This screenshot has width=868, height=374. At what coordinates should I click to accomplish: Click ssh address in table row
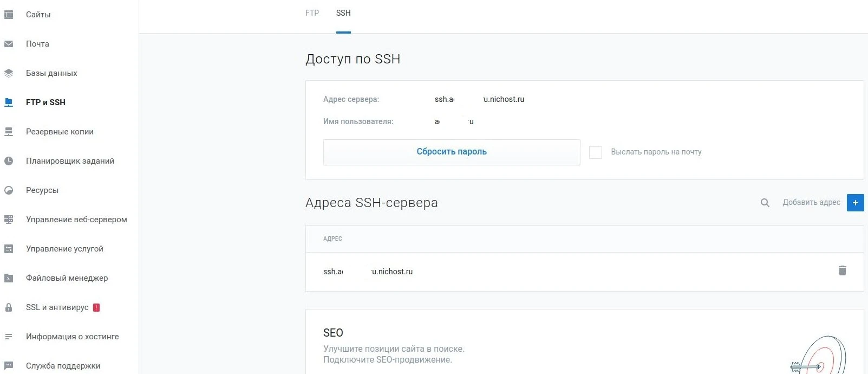click(x=368, y=272)
